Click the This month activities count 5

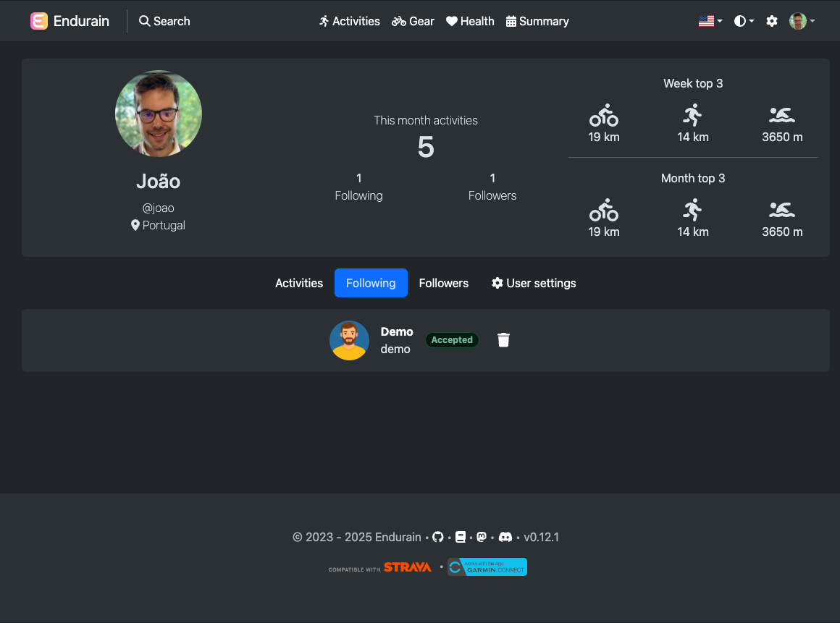[x=426, y=147]
